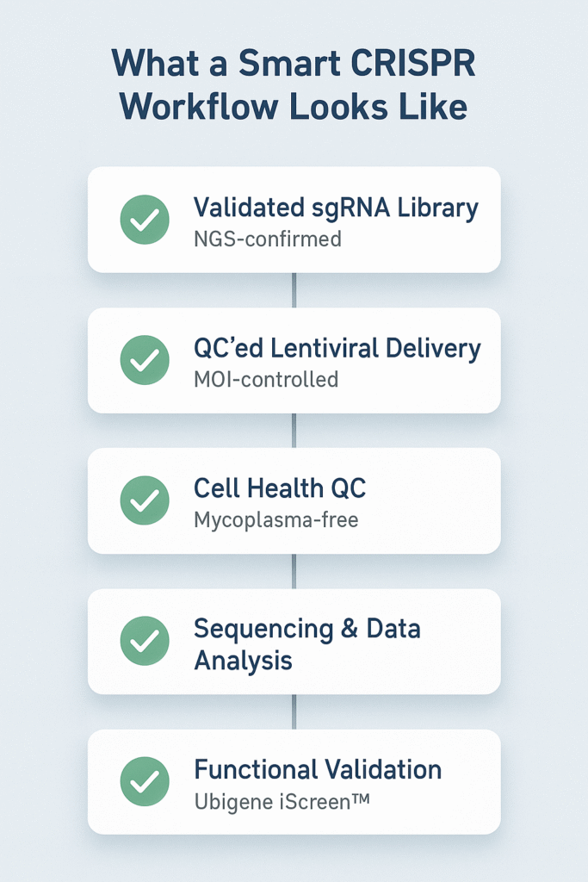This screenshot has height=882, width=588.
Task: Click connector line between sgRNA Library and Lentiviral cards
Action: [x=294, y=290]
